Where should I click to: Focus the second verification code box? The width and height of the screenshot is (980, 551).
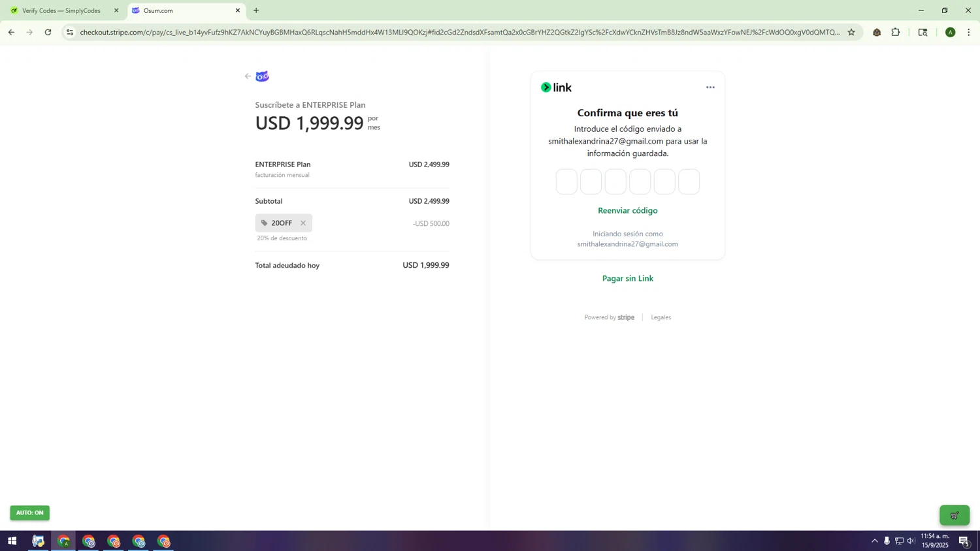tap(591, 181)
